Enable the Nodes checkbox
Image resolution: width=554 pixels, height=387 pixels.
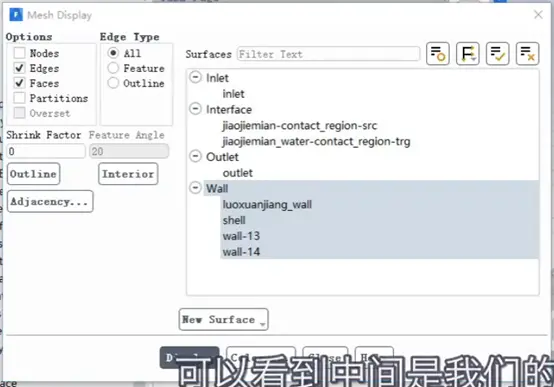point(19,53)
